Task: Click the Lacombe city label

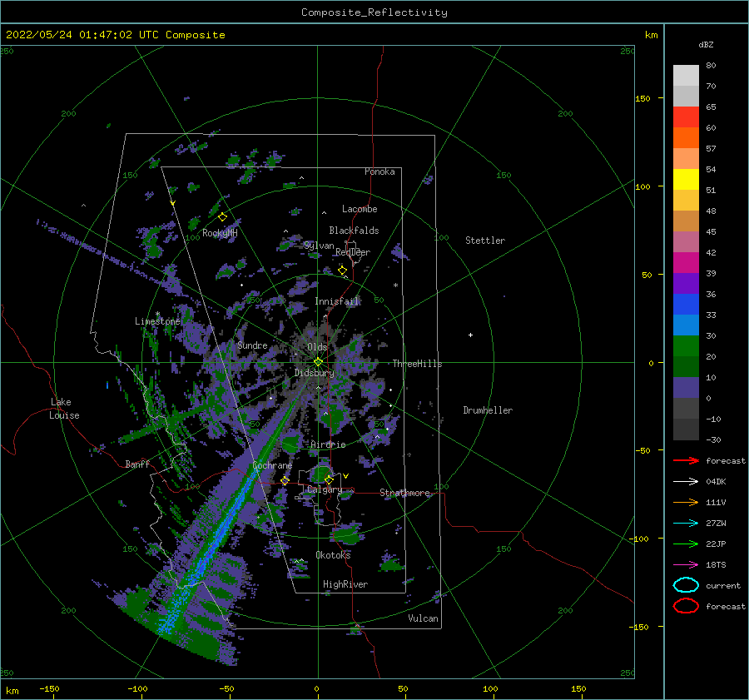Action: 360,209
